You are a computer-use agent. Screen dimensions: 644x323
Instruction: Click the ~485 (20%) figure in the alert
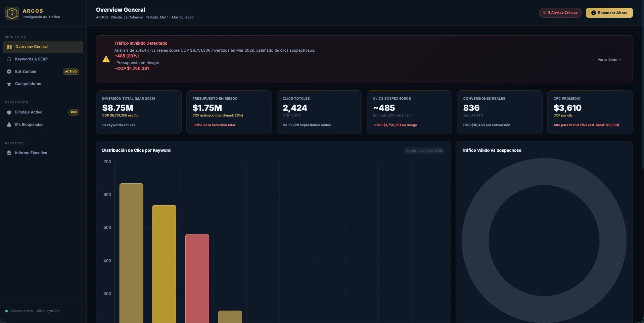point(127,56)
